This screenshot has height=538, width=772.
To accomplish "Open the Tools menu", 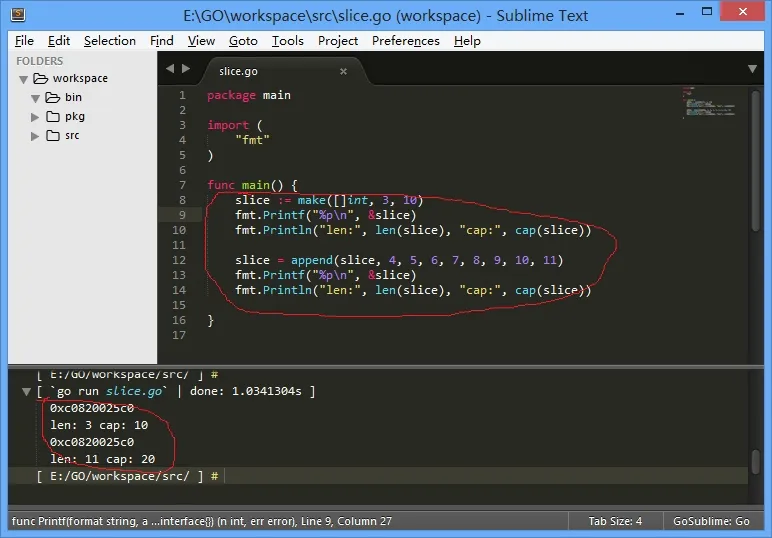I will pos(288,41).
